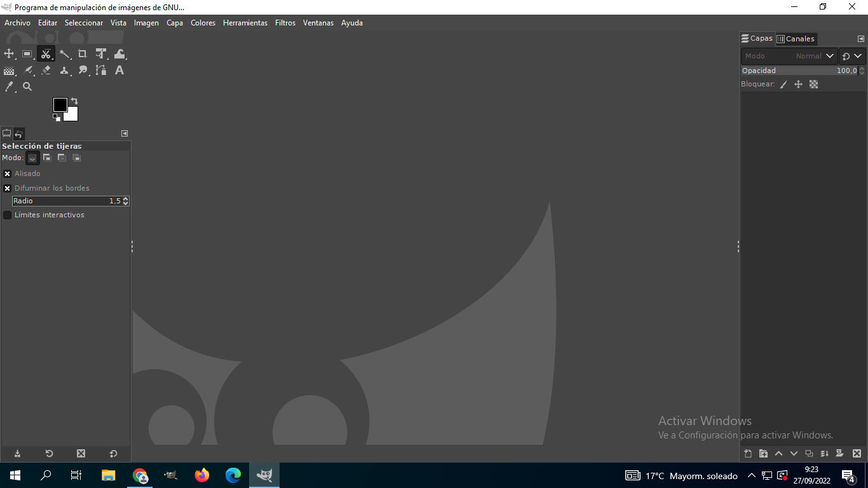Set mode to replace current selection
This screenshot has width=868, height=488.
tap(32, 158)
